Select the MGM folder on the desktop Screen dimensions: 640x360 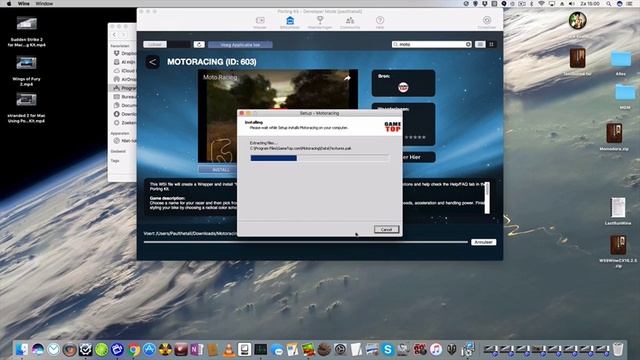pos(625,97)
